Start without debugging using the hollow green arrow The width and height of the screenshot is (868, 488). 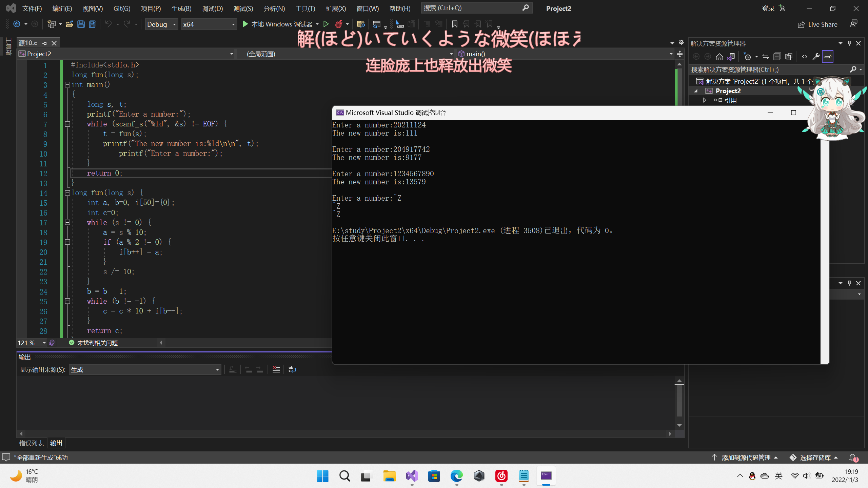(326, 24)
